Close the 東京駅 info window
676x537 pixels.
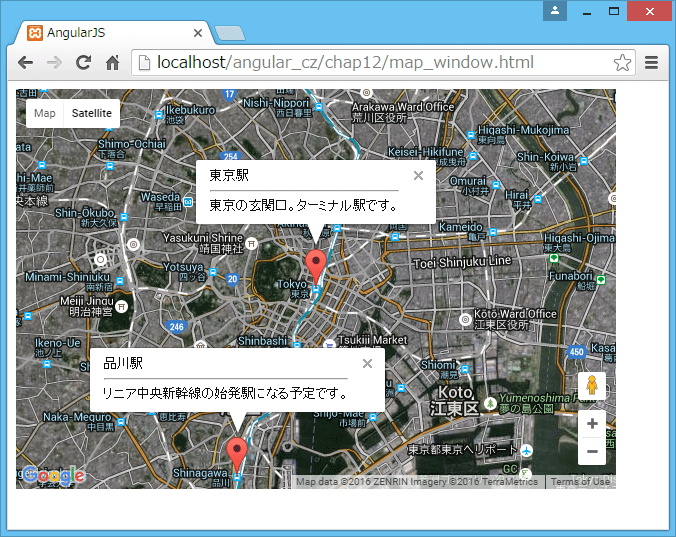(418, 175)
